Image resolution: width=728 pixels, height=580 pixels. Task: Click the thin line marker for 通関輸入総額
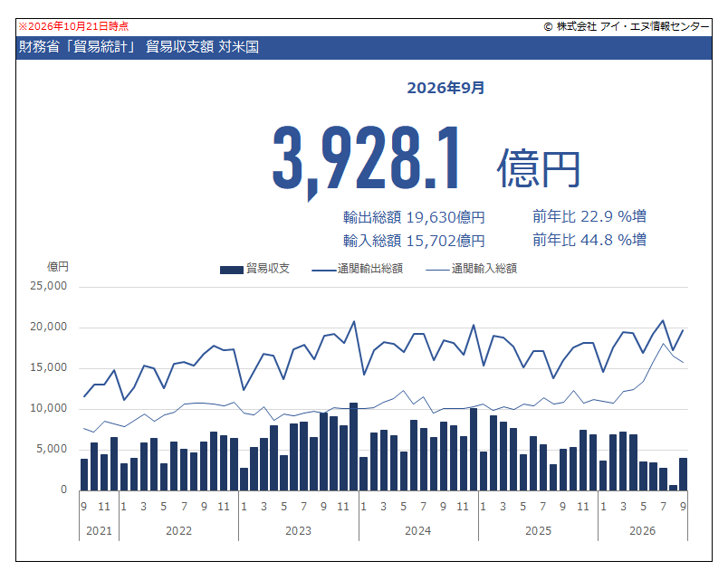point(438,270)
